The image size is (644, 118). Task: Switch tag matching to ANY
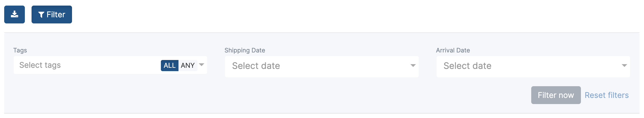coord(188,65)
